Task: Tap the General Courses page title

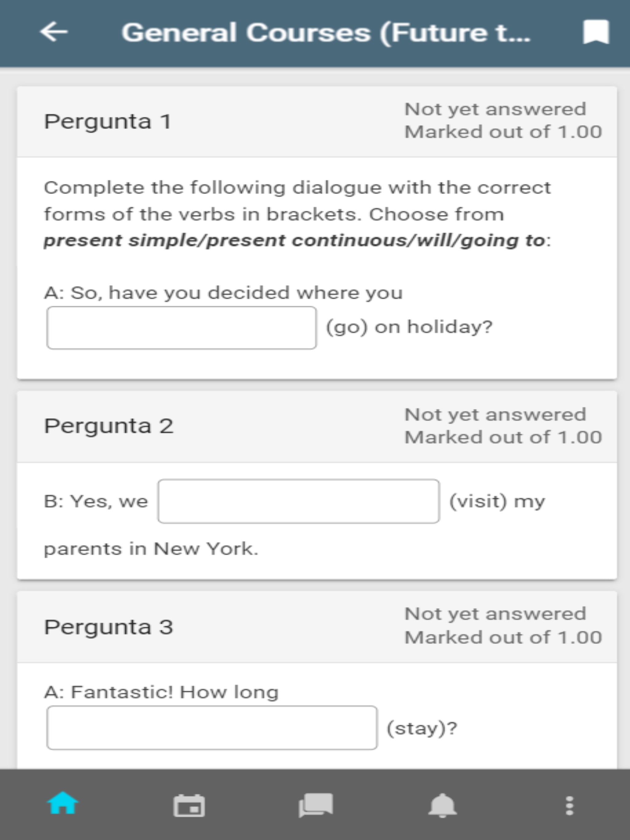Action: (x=326, y=33)
